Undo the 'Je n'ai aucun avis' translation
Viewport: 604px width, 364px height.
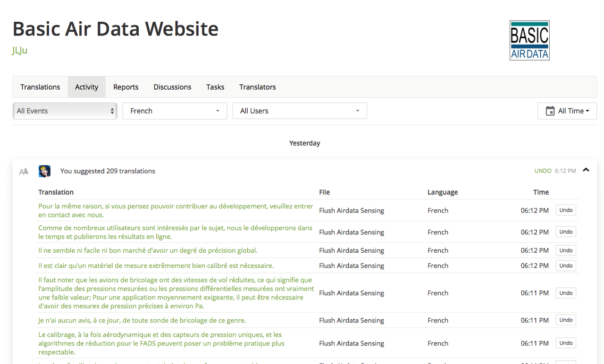pos(566,320)
